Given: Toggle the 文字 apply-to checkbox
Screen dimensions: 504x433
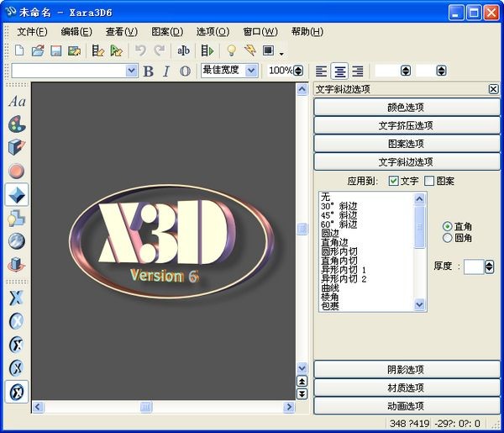Looking at the screenshot, I should tap(393, 181).
